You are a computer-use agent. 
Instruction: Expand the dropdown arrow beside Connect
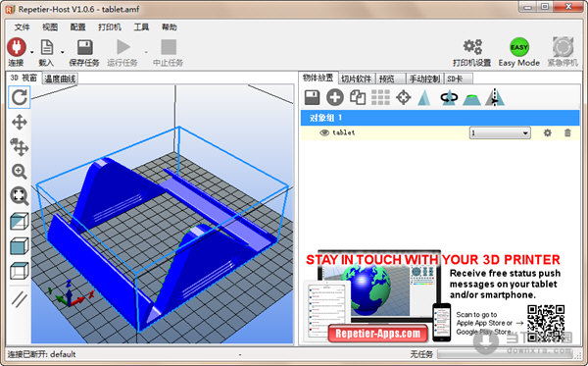[32, 52]
